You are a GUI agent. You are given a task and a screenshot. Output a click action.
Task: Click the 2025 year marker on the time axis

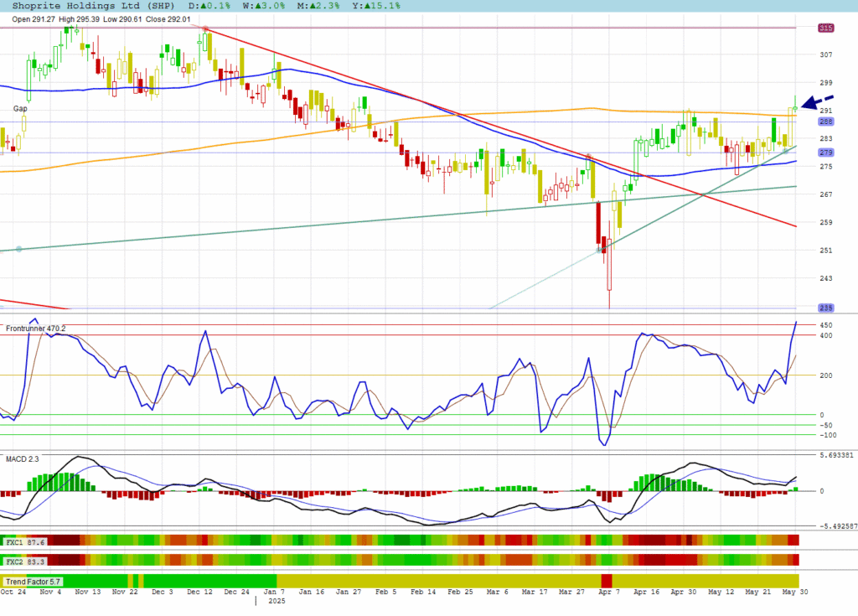[x=277, y=601]
